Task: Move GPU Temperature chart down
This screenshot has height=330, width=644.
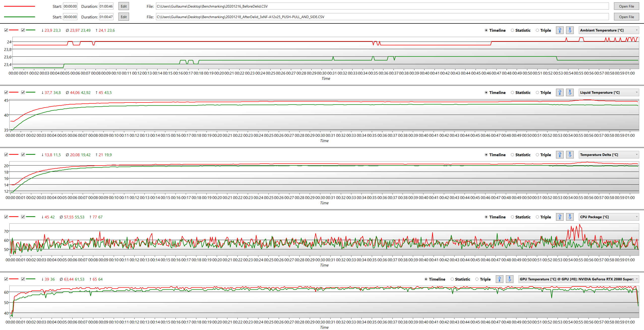Action: pos(509,279)
